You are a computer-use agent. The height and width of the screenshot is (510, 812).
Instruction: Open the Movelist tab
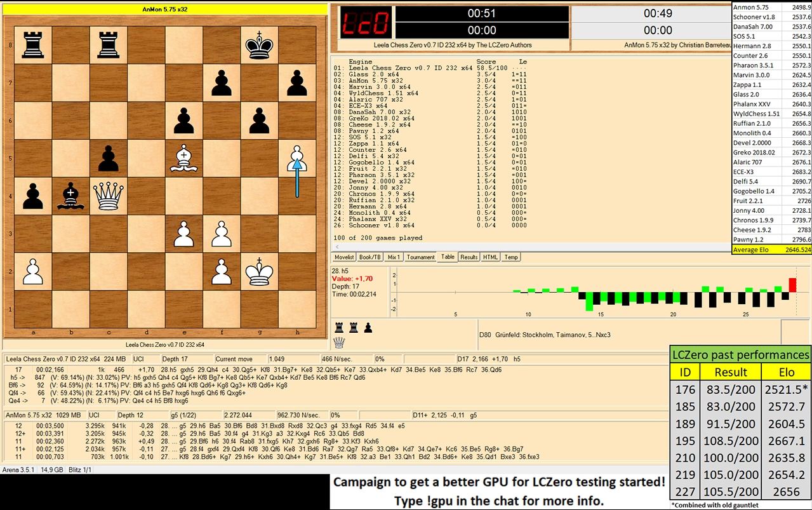[x=344, y=257]
